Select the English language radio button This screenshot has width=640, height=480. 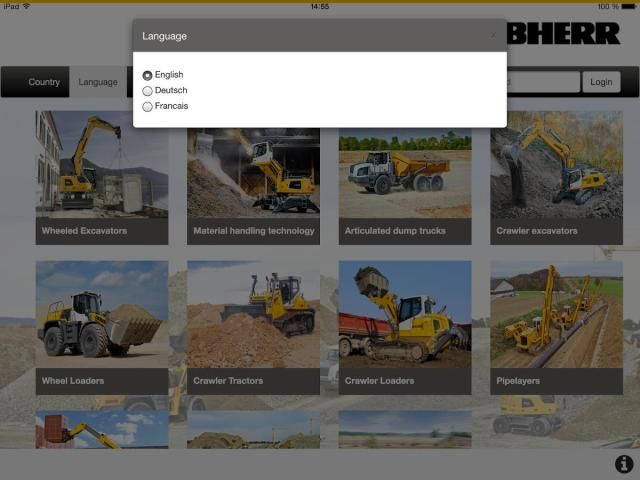pyautogui.click(x=148, y=75)
